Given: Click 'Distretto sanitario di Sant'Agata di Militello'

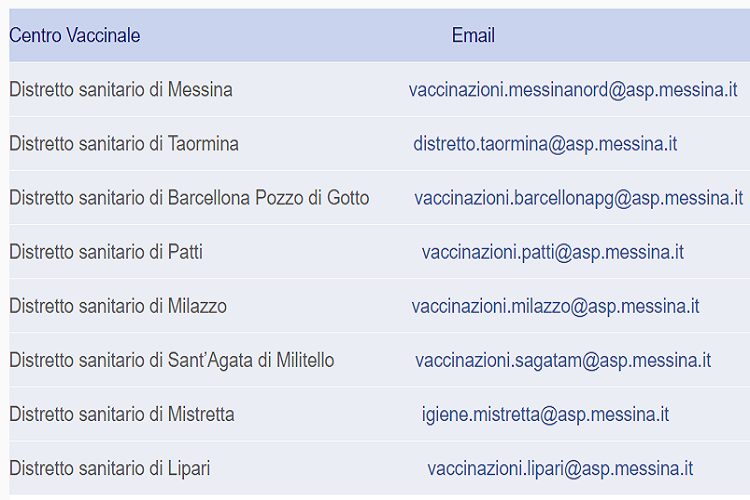Looking at the screenshot, I should (172, 360).
